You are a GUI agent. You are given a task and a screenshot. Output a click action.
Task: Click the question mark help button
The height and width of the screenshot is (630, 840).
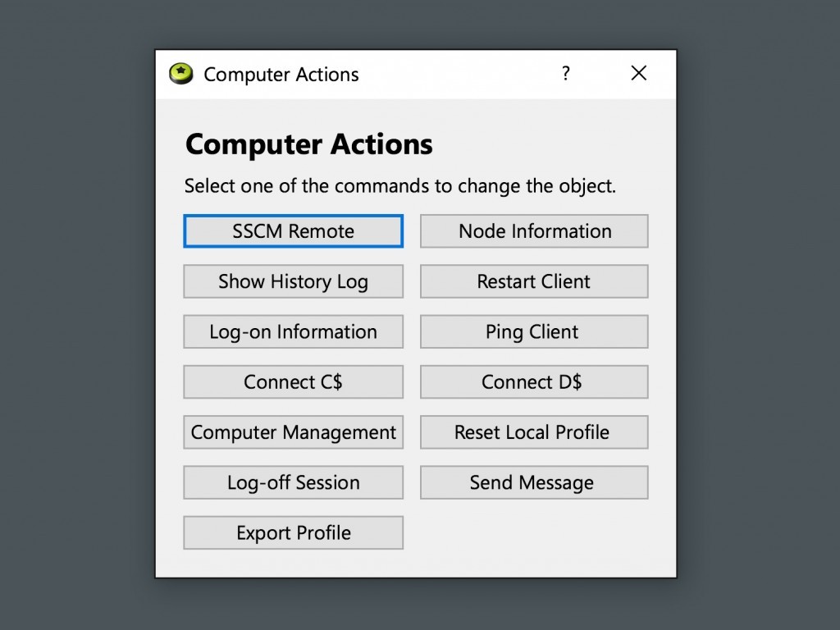(565, 73)
